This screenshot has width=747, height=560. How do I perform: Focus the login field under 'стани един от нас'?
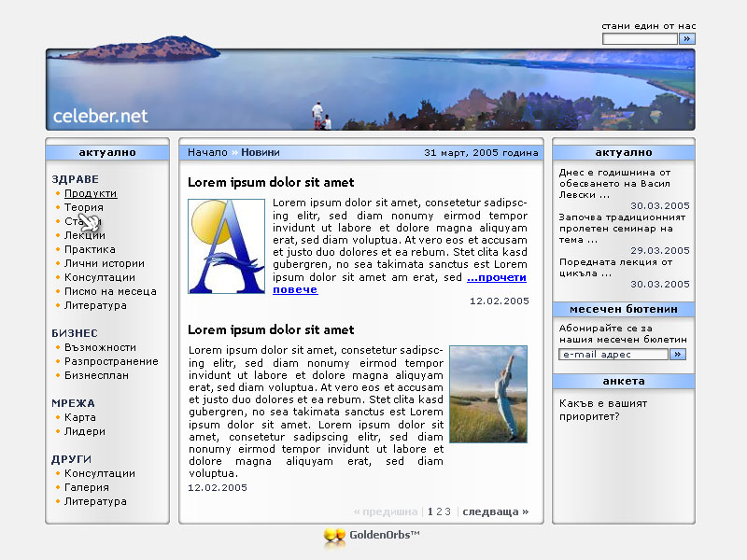640,39
